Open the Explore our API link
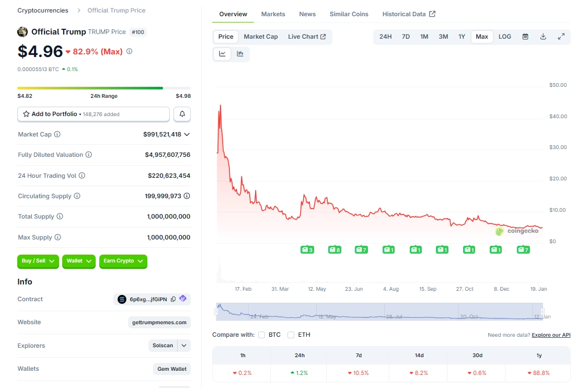588x388 pixels. pos(551,335)
